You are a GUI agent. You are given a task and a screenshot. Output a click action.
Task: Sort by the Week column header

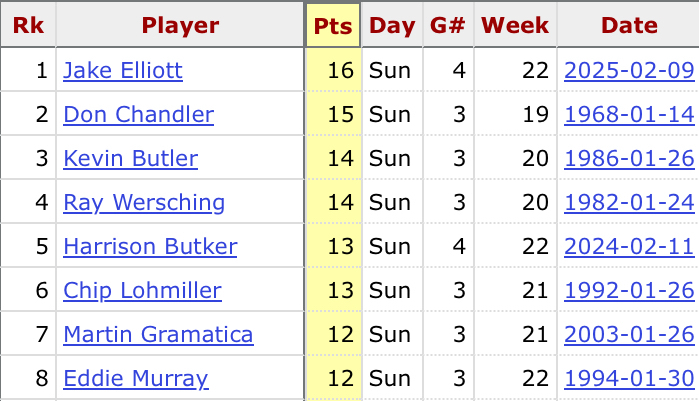(513, 26)
